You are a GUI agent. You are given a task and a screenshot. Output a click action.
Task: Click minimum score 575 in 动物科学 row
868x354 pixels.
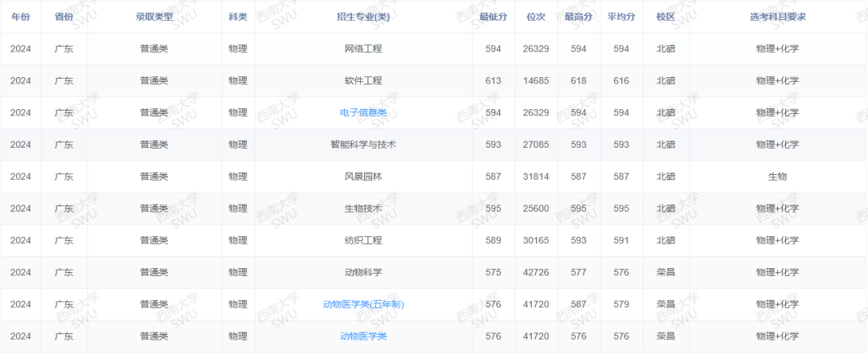point(493,272)
